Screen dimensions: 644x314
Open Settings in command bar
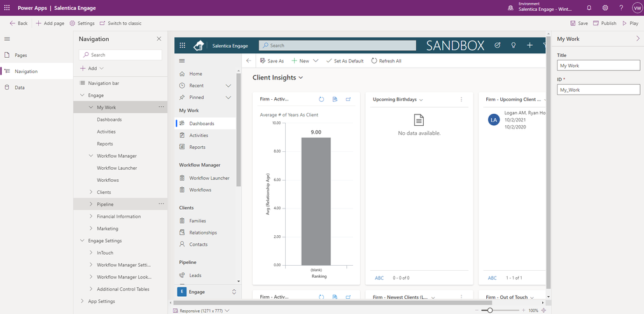coord(81,24)
